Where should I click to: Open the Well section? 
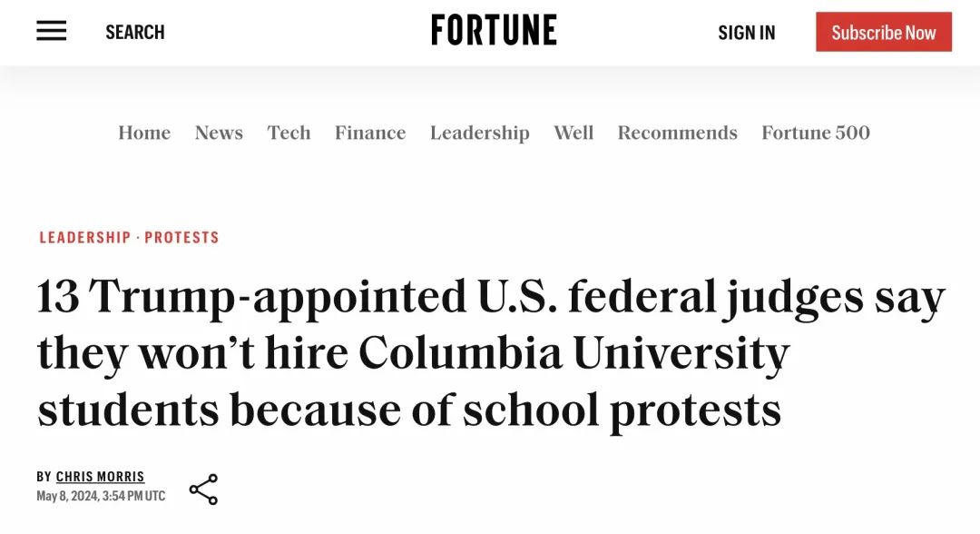point(573,133)
